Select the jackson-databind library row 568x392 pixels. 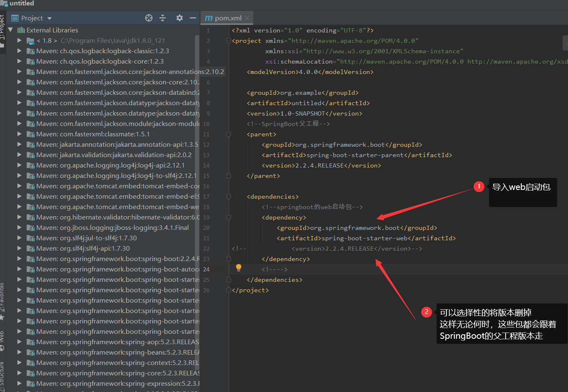[103, 92]
